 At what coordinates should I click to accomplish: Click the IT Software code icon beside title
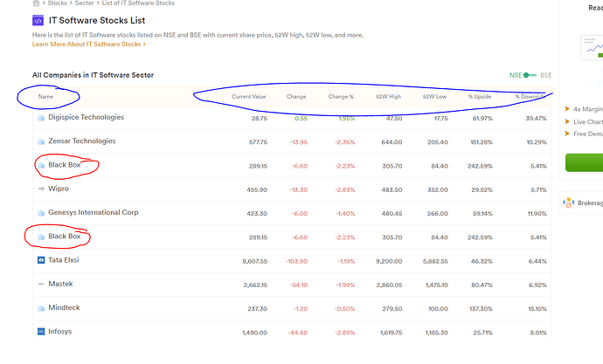pyautogui.click(x=38, y=20)
